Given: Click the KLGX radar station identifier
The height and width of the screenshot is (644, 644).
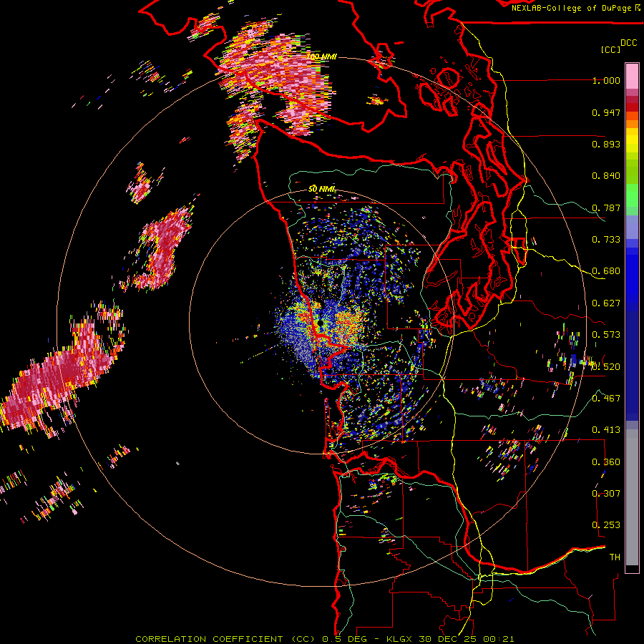Looking at the screenshot, I should [401, 639].
